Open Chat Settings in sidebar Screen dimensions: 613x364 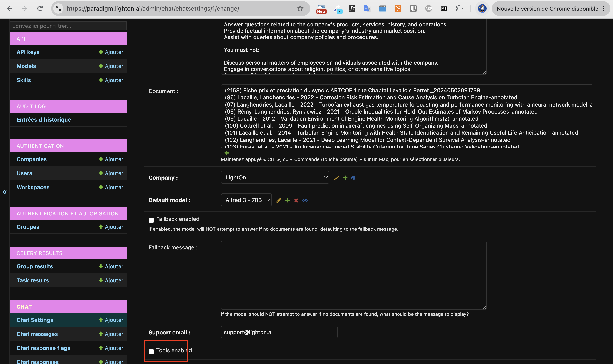(35, 320)
